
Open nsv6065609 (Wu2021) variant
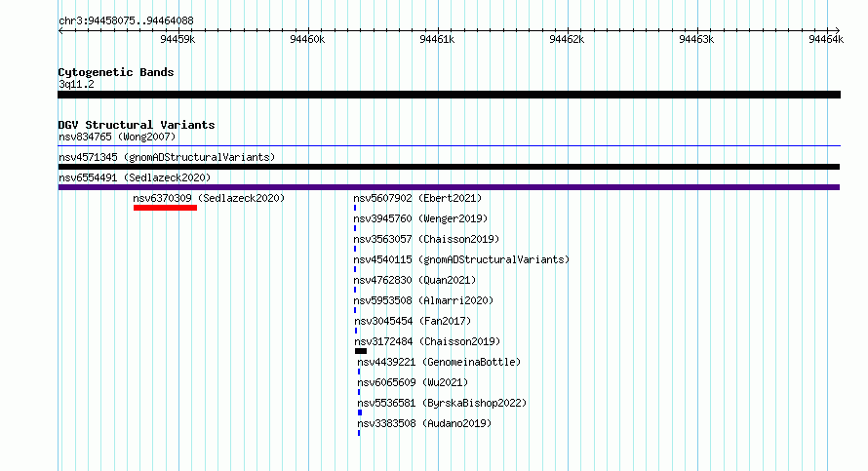coord(413,382)
